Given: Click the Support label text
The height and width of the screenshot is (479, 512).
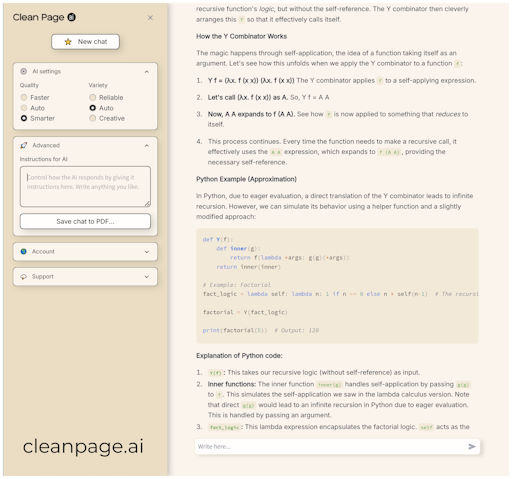Looking at the screenshot, I should [x=43, y=277].
